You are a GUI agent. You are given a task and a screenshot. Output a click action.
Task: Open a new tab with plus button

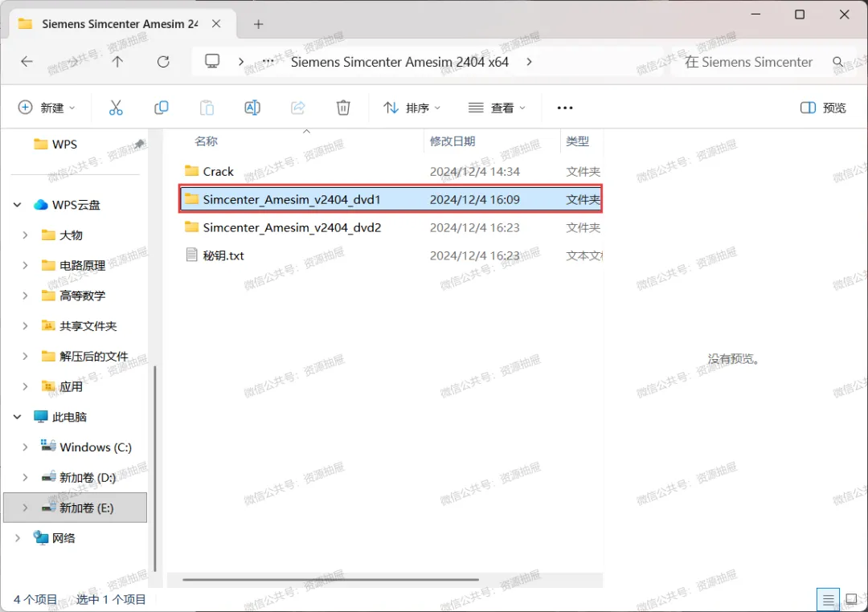pos(258,24)
